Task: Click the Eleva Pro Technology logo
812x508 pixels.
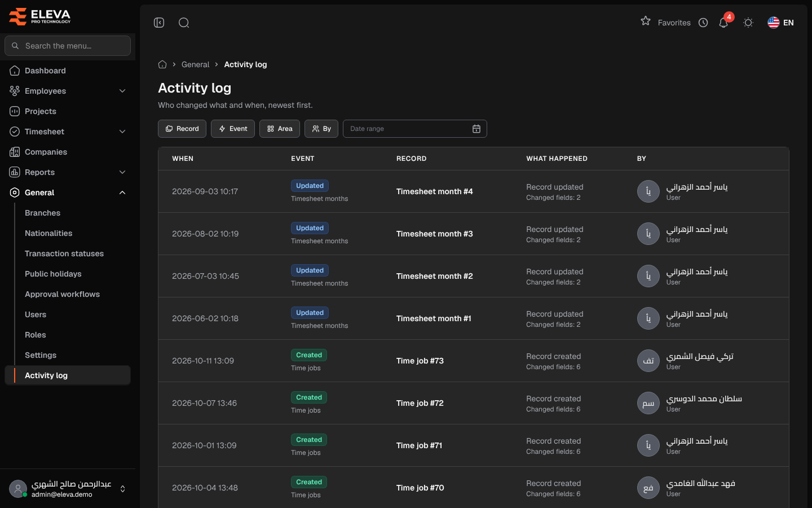Action: coord(40,16)
